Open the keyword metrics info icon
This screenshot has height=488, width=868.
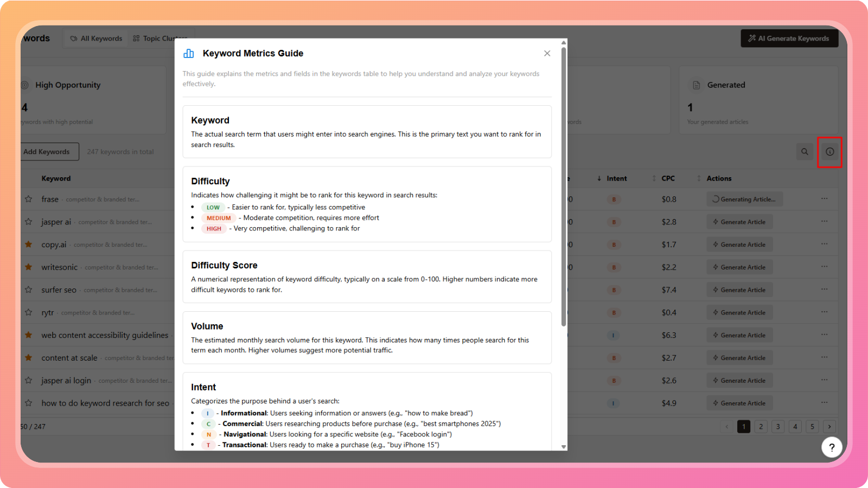829,152
